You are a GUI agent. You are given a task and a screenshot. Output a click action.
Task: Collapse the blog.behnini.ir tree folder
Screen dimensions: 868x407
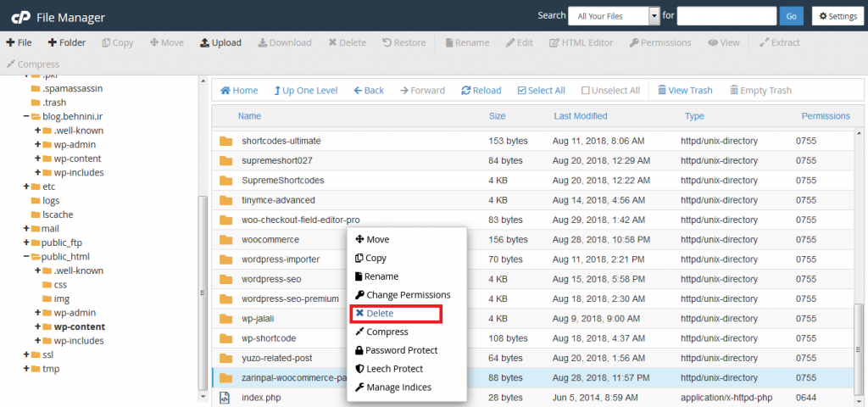[x=26, y=116]
